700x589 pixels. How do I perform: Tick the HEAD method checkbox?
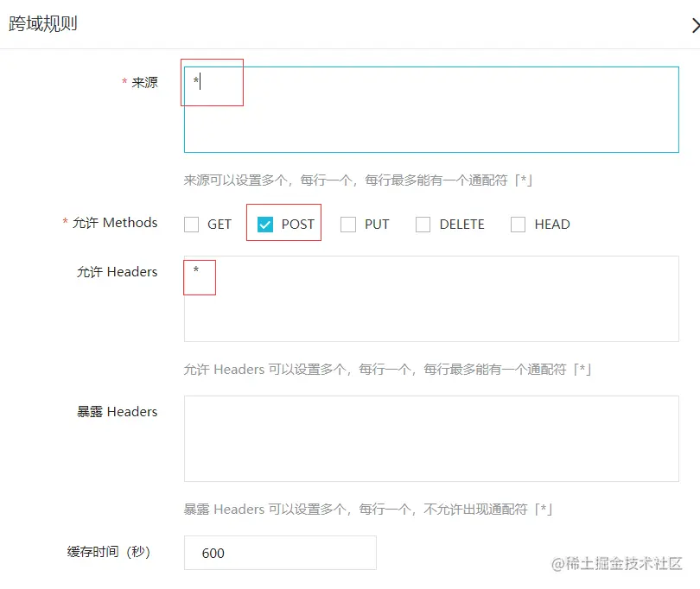coord(518,224)
